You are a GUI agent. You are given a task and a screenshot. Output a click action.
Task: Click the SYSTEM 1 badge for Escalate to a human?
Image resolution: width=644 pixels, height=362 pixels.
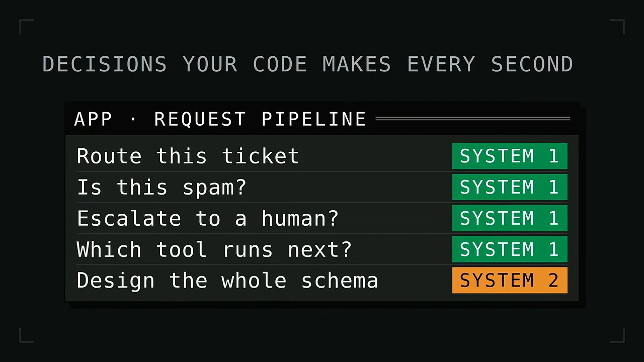510,218
